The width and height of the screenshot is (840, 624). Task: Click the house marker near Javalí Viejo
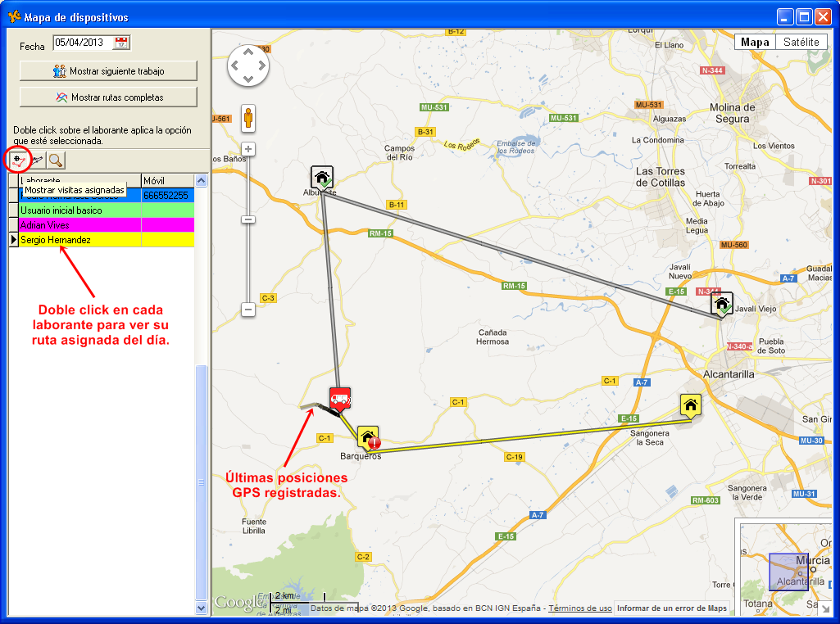pyautogui.click(x=721, y=304)
